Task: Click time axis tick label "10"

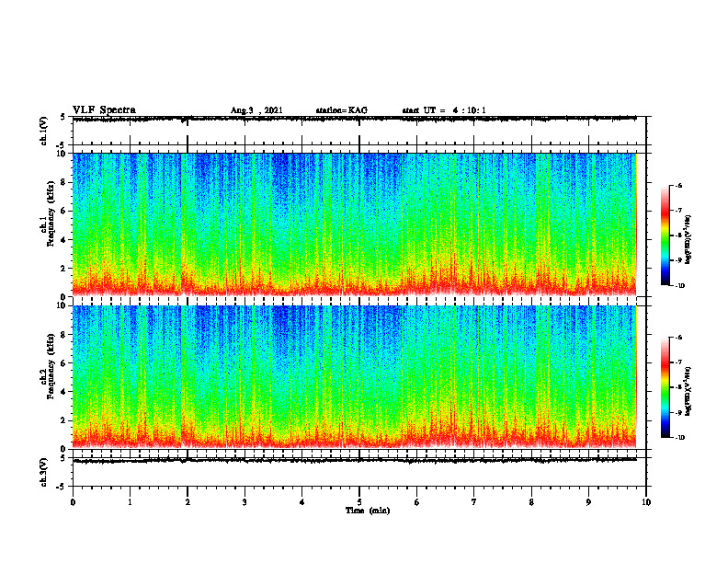Action: [x=646, y=502]
